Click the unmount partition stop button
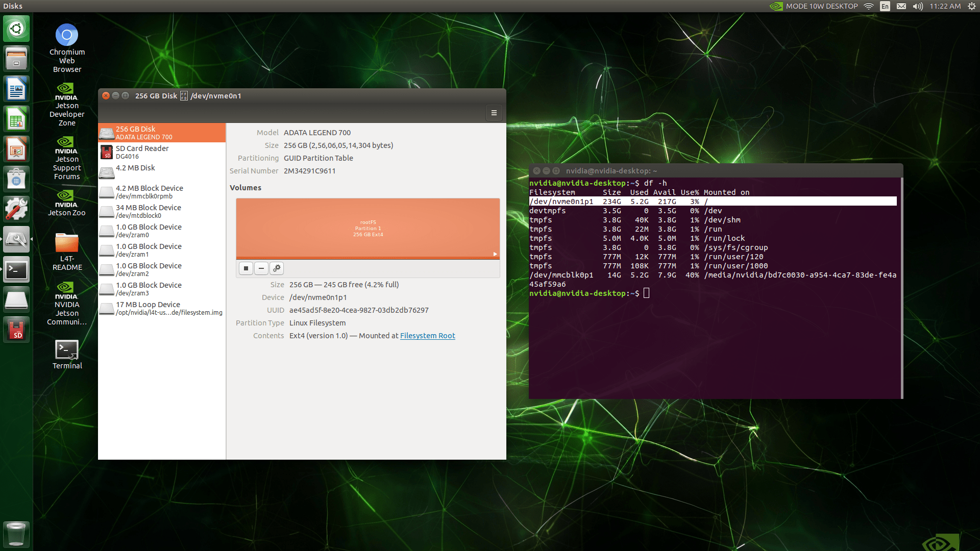This screenshot has height=551, width=980. 246,268
